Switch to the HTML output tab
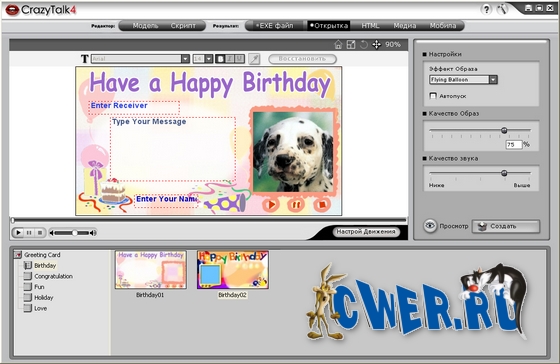Viewport: 560px width, 364px height. click(x=370, y=26)
